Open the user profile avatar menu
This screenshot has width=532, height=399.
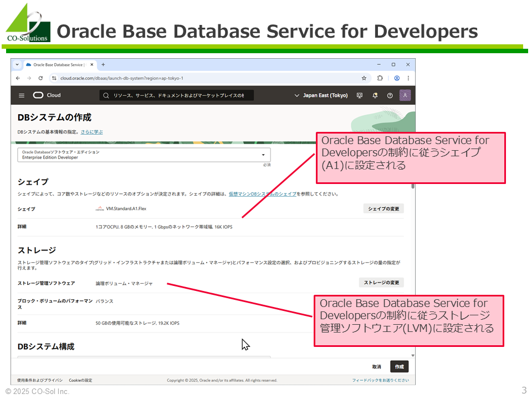pyautogui.click(x=405, y=95)
